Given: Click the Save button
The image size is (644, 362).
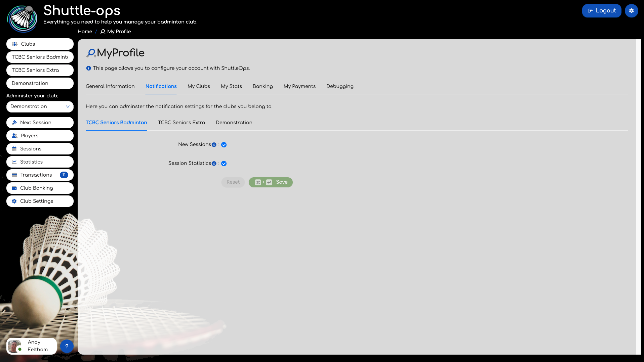Looking at the screenshot, I should [x=271, y=182].
